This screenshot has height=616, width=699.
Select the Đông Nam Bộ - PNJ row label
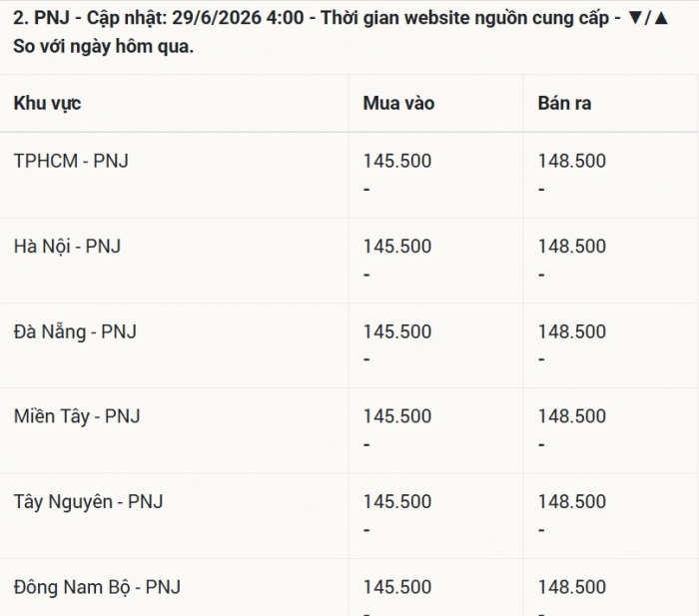(x=97, y=587)
